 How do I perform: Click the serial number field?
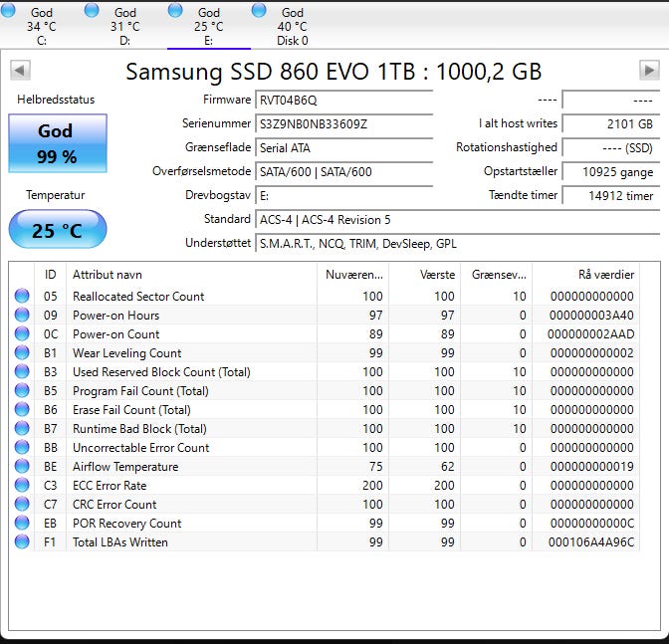[343, 124]
